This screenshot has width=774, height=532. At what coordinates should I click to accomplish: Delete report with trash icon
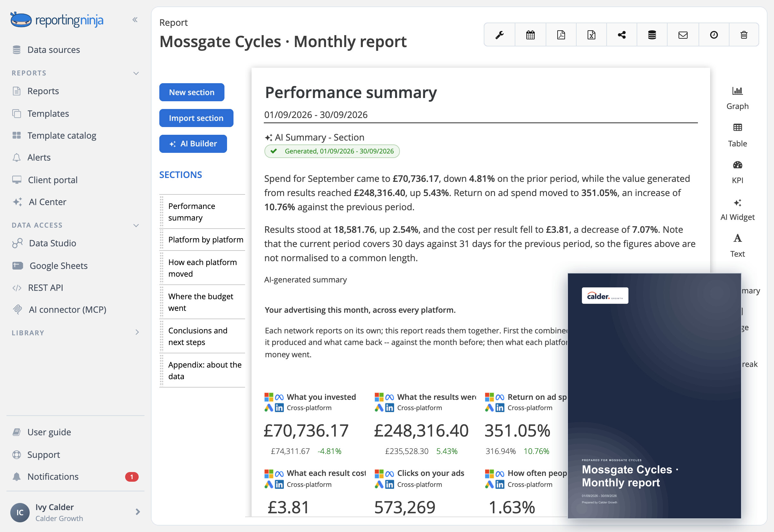pyautogui.click(x=744, y=35)
